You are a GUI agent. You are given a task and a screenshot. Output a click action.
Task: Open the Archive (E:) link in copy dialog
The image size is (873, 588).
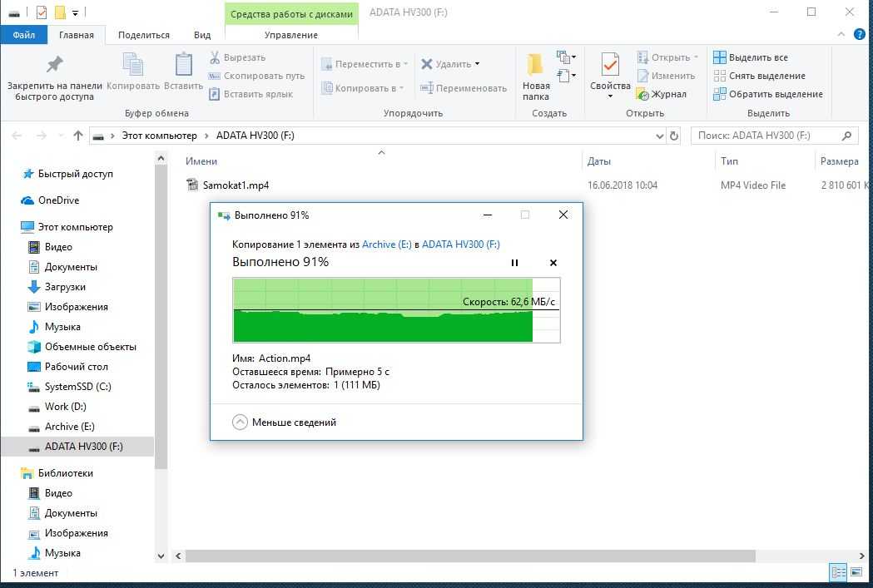pos(387,245)
